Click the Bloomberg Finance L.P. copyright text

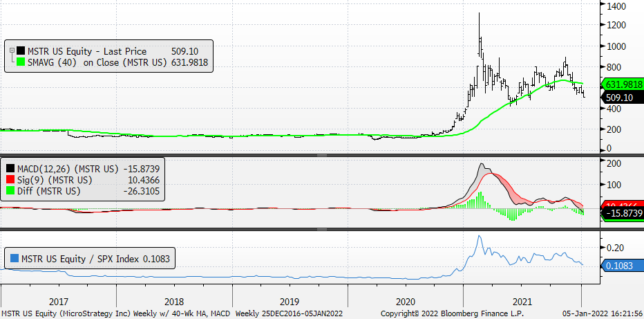452,313
